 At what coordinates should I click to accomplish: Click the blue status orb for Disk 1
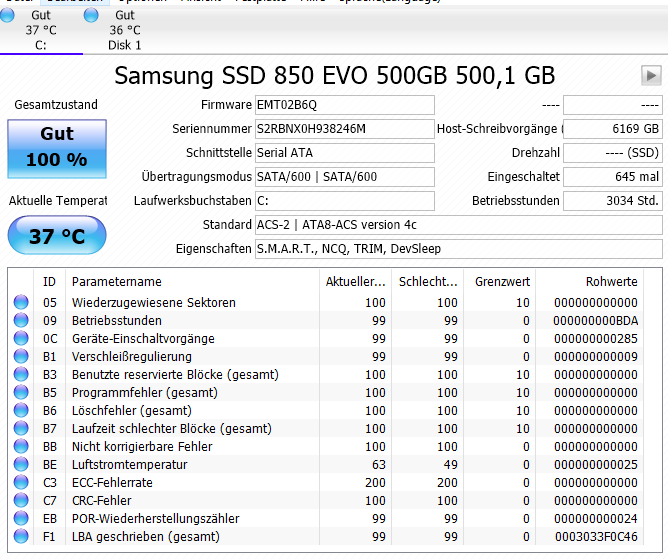(91, 15)
